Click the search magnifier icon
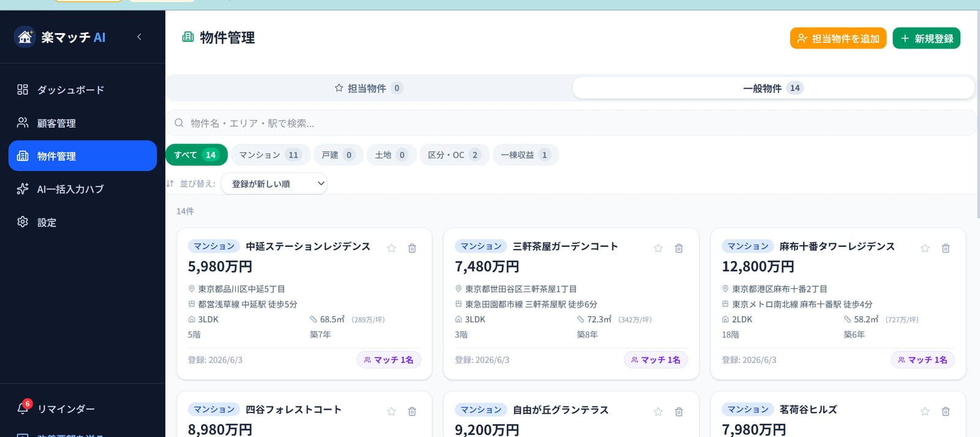Screen dimensions: 980x437 (179, 123)
